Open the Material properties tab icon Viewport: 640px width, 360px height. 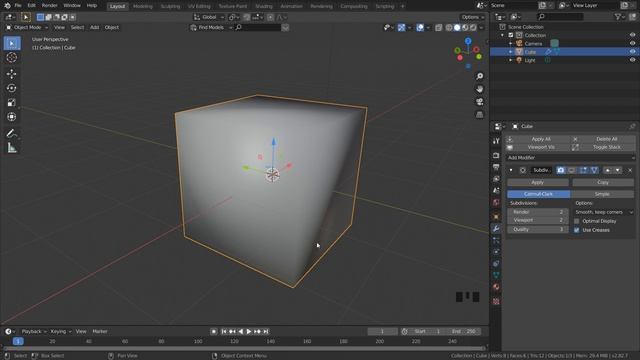(496, 287)
